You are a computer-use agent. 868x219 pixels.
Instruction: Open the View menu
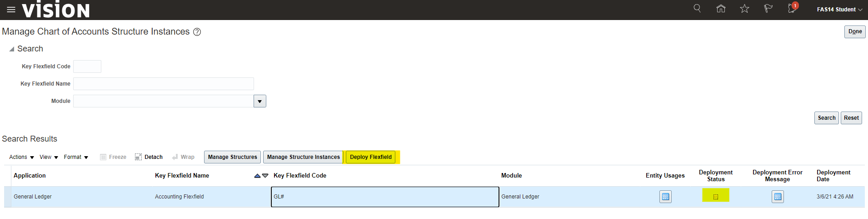pos(49,157)
